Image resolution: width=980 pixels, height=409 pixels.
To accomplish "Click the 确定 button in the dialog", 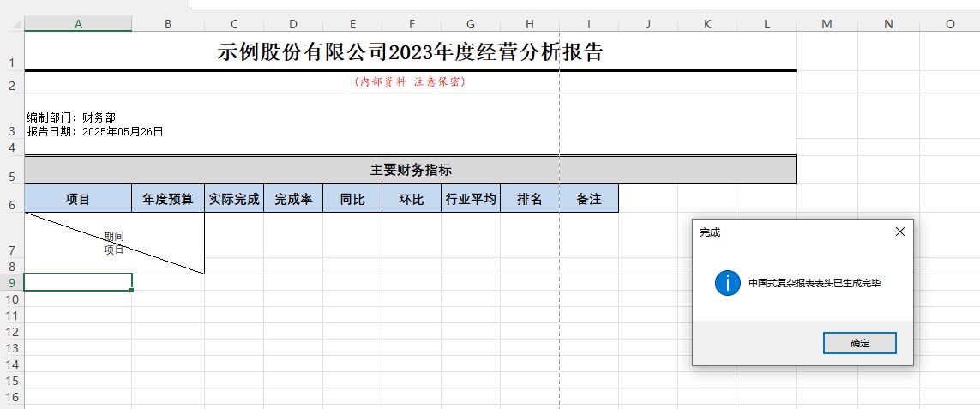I will (859, 343).
